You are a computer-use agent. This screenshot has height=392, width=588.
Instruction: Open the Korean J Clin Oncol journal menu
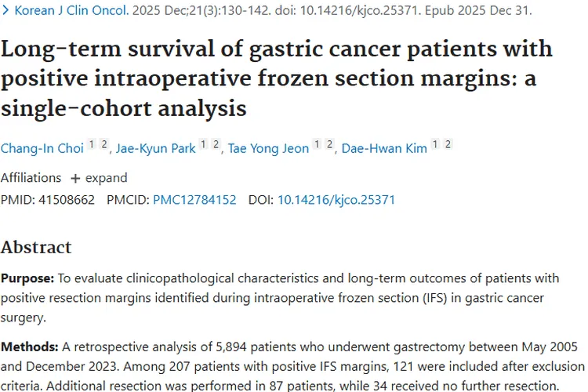coord(71,11)
